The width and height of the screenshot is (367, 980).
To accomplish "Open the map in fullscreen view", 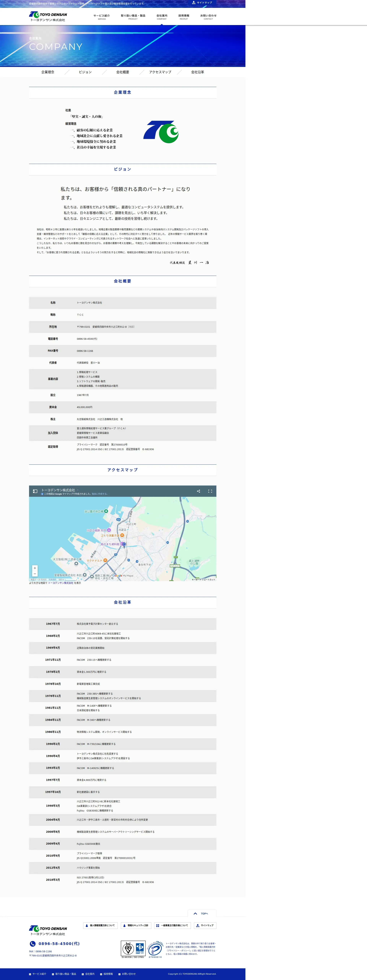I will 210,491.
